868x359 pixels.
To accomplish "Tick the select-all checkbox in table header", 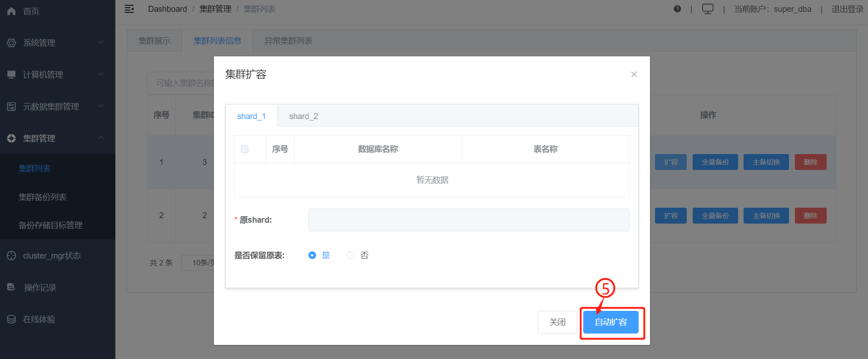I will pyautogui.click(x=244, y=149).
